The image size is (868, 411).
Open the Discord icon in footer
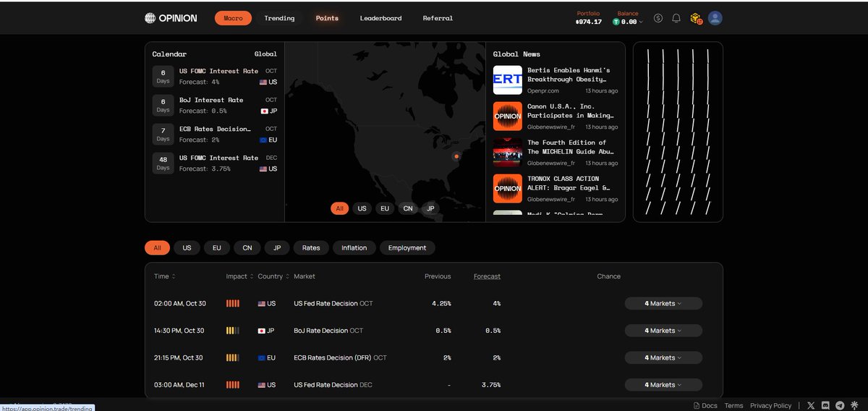(x=825, y=406)
